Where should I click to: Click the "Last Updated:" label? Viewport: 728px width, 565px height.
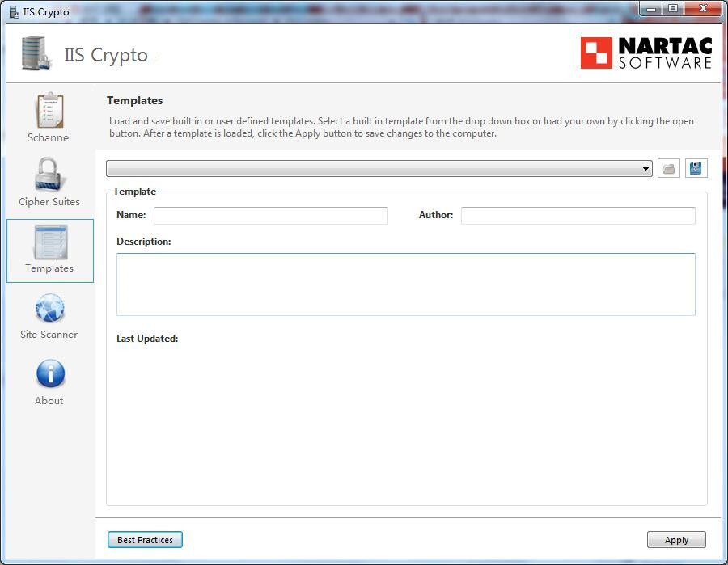(x=147, y=339)
